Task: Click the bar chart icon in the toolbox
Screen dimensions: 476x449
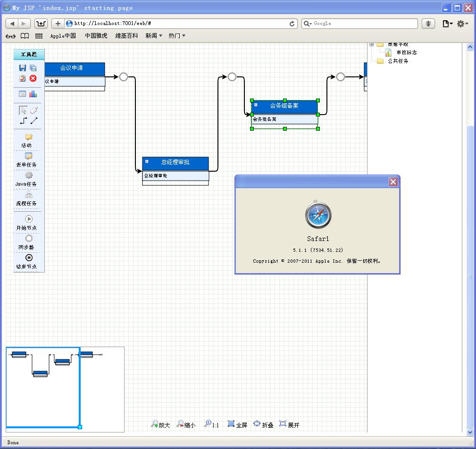Action: (33, 94)
